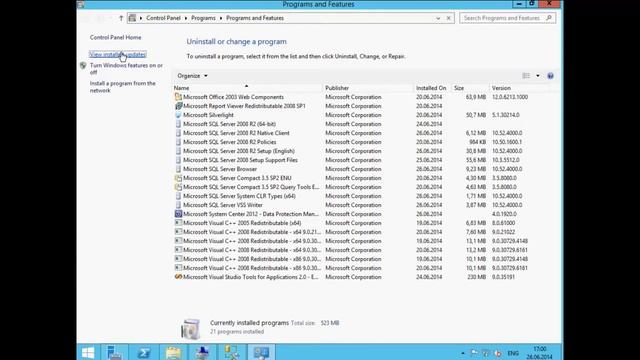Expand the arrow after Control Panel breadcrumb
This screenshot has width=640, height=360.
point(186,18)
